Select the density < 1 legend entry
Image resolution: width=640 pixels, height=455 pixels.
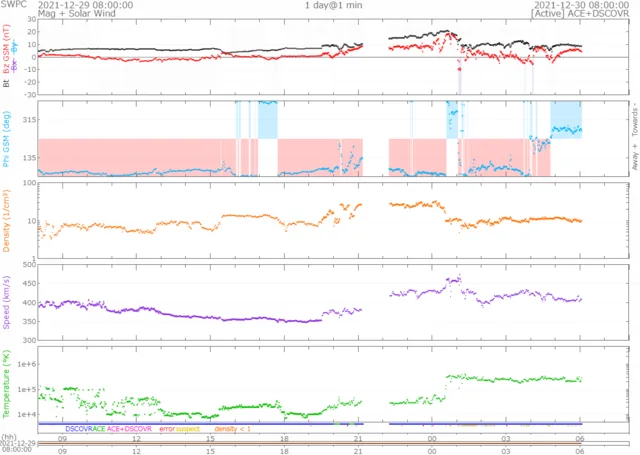[233, 429]
